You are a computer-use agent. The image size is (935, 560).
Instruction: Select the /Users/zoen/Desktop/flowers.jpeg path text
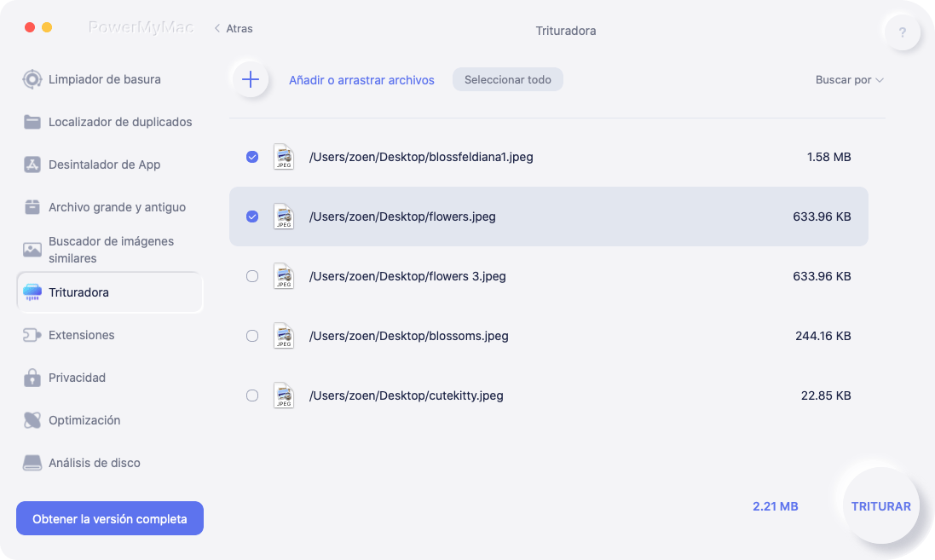[x=402, y=216]
